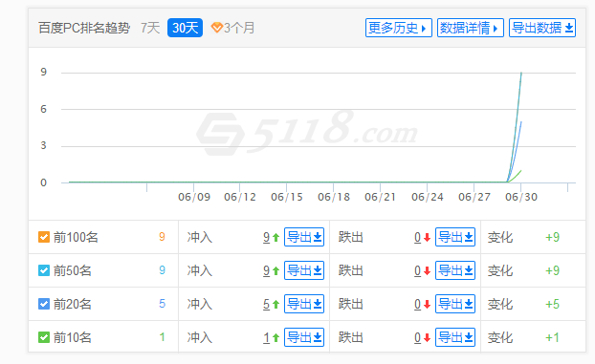Open 跌出 count 0 link in 前10名 row

click(417, 337)
